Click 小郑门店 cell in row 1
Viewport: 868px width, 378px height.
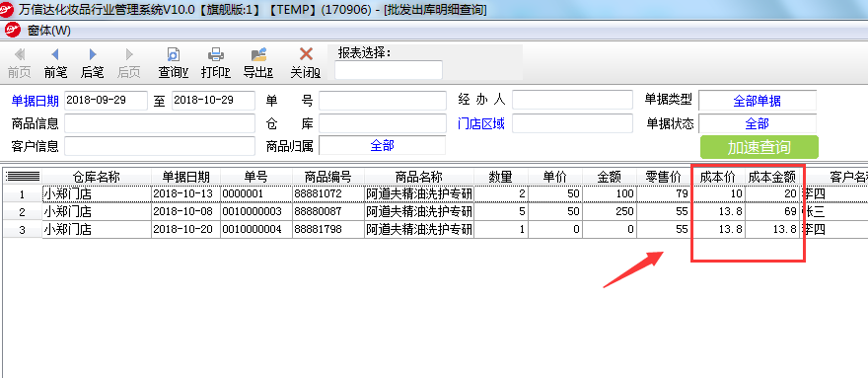click(97, 194)
